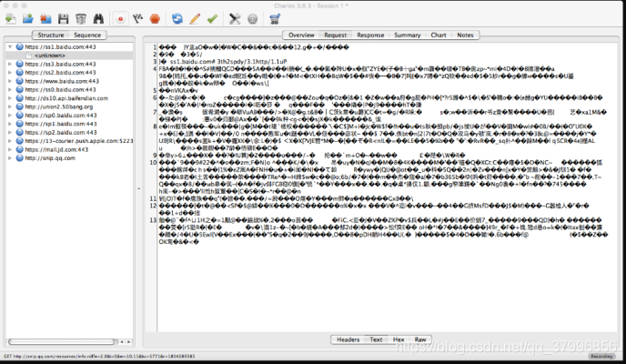Expand the ss2.baidu.com:443 node
The image size is (626, 364).
point(10,73)
